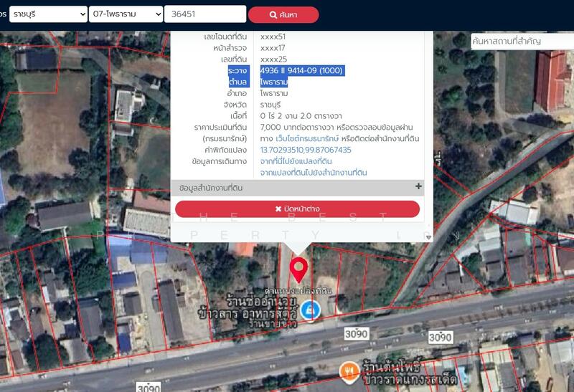Expand the ข้อมูลสำนักงานที่ดิน section with plus icon
This screenshot has height=392, width=574.
pos(418,187)
